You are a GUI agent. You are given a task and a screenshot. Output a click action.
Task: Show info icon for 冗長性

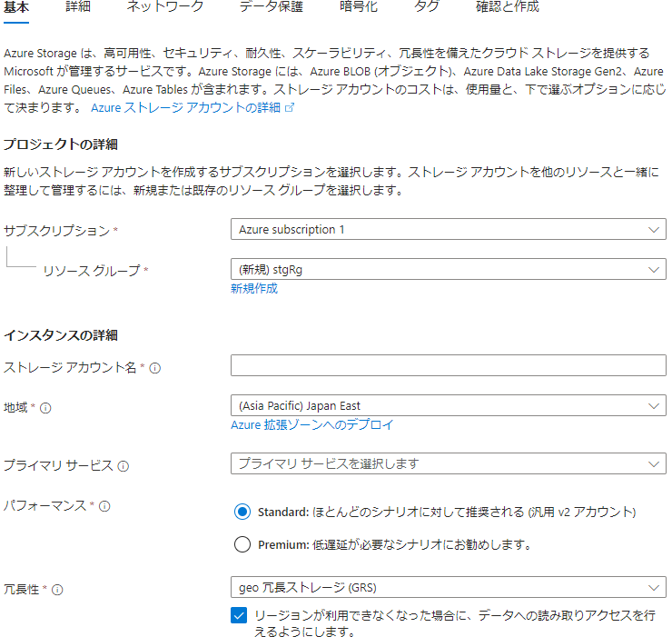57,591
